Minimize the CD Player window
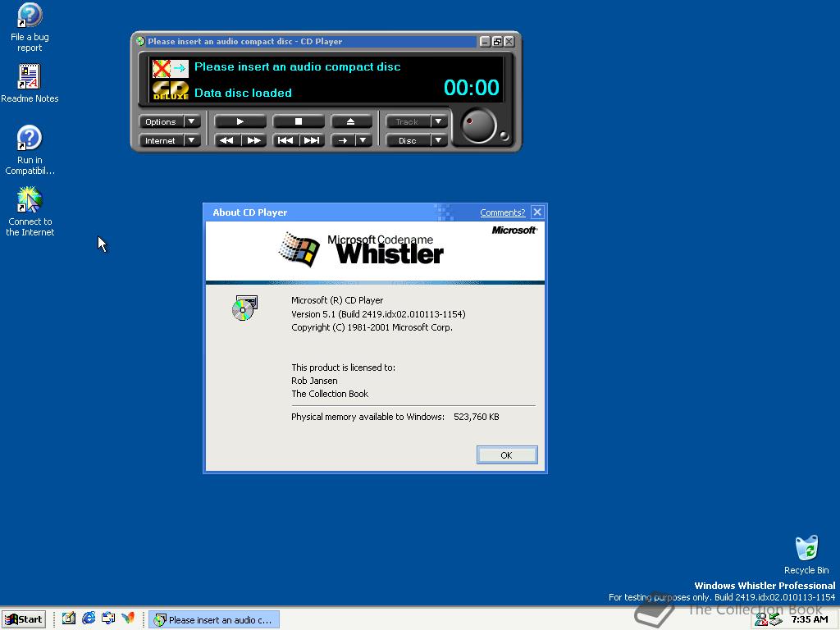The width and height of the screenshot is (840, 630). (x=485, y=41)
